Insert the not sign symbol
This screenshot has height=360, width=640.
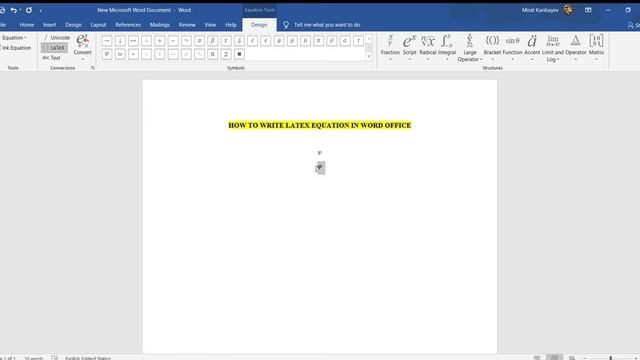click(186, 41)
